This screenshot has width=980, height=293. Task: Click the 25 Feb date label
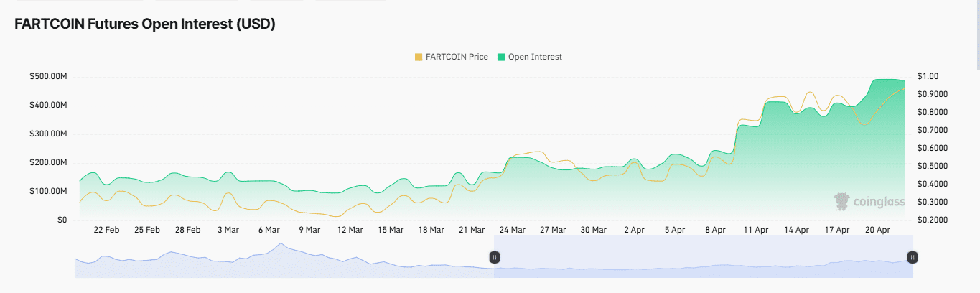147,230
